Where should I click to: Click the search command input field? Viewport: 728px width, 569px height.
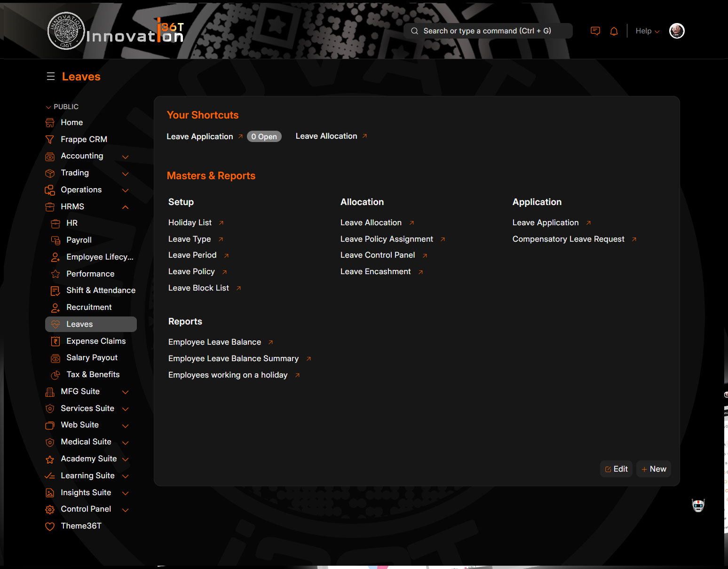488,31
